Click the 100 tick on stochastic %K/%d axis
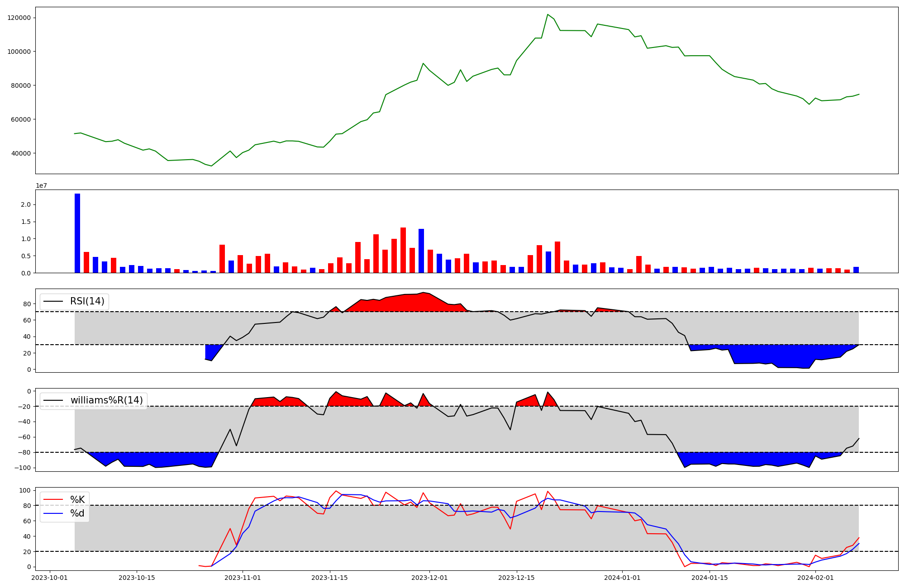Image resolution: width=905 pixels, height=588 pixels. point(26,490)
